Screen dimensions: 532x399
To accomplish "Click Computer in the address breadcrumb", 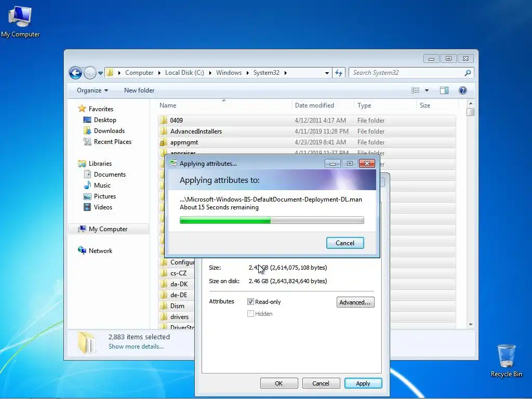I will (x=139, y=73).
